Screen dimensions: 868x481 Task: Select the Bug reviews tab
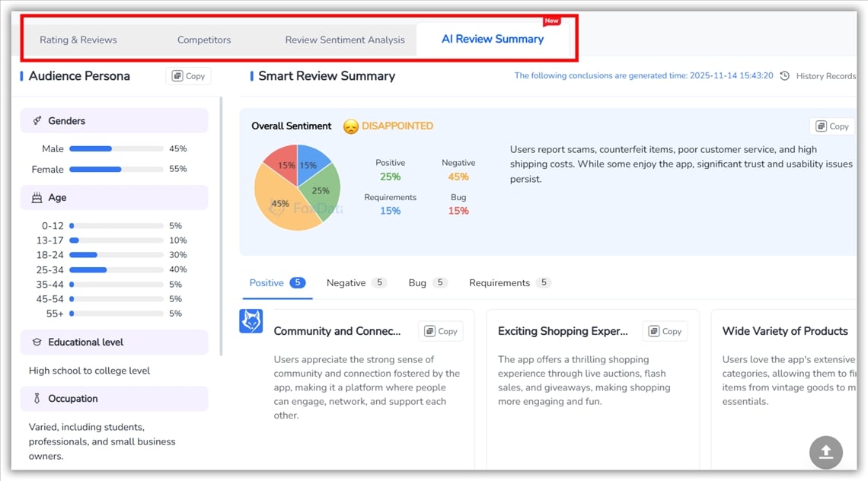tap(417, 283)
